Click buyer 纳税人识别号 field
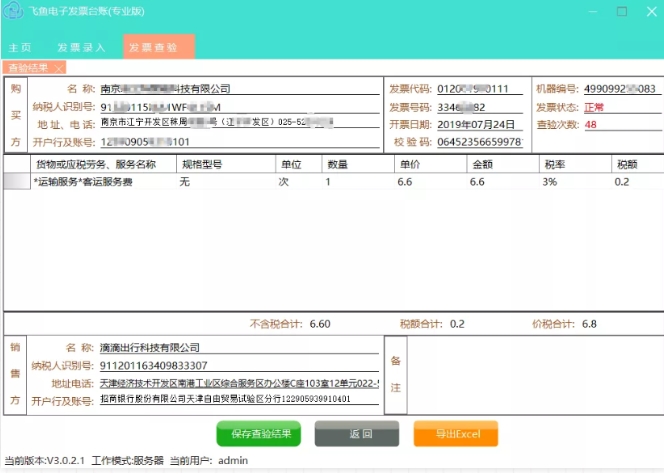Screen dimensions: 664x474 240,107
